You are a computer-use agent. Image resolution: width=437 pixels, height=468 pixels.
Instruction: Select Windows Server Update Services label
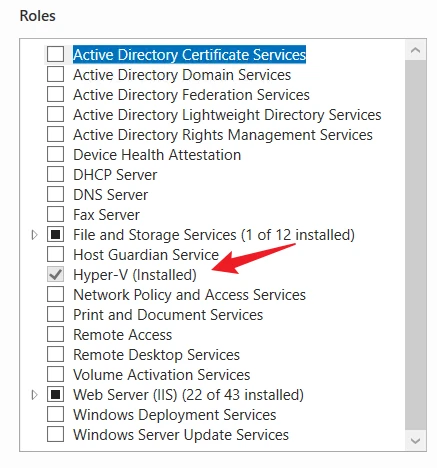(x=181, y=435)
